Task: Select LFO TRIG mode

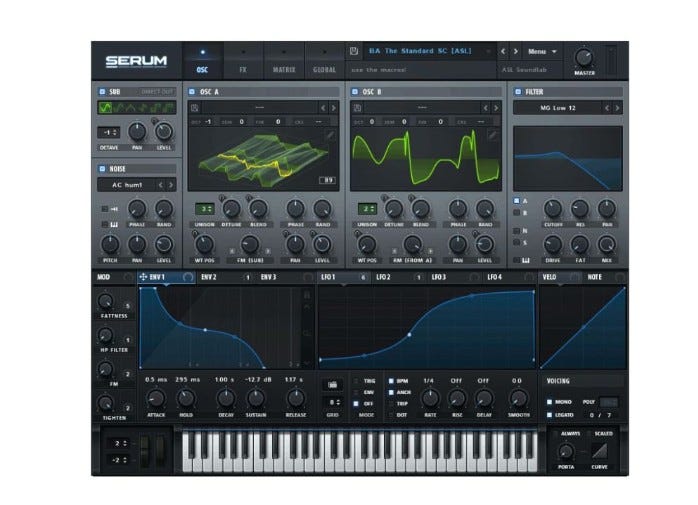Action: coord(356,381)
